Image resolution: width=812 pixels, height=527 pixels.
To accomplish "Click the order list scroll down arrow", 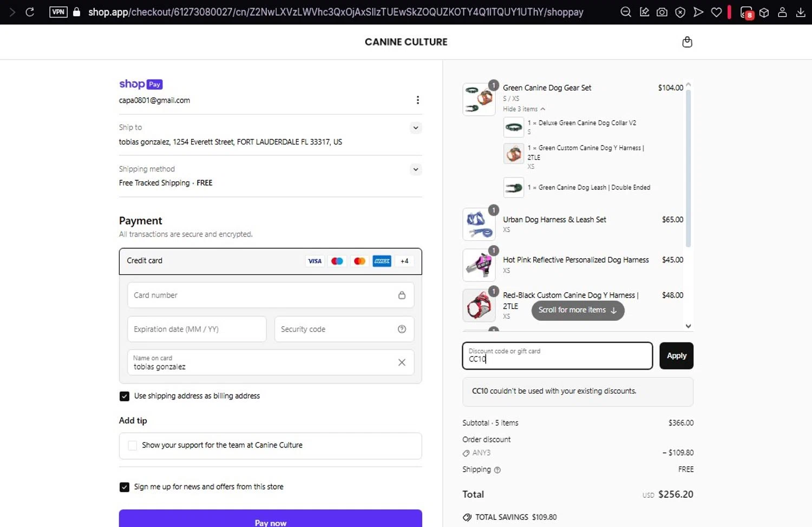I will [x=689, y=326].
